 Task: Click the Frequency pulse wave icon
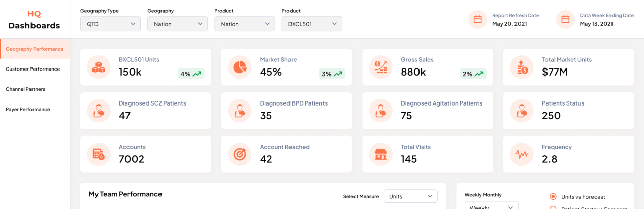[522, 154]
